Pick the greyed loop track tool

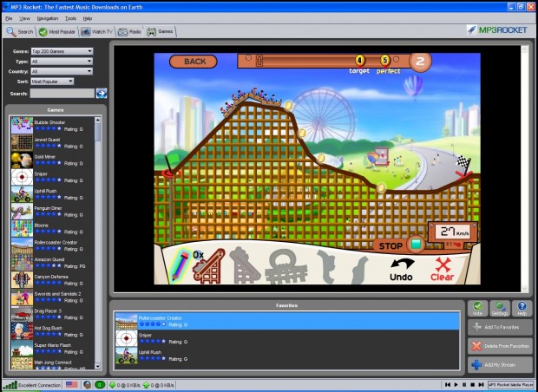pos(287,267)
